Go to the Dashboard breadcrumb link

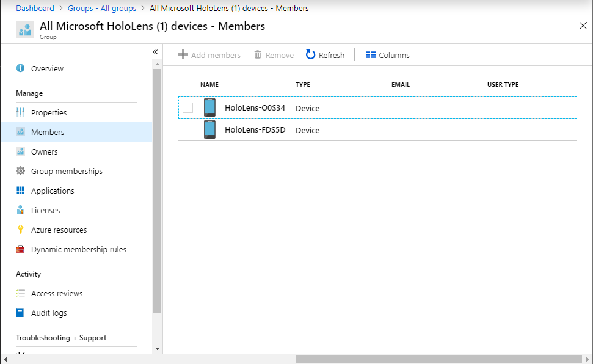35,9
